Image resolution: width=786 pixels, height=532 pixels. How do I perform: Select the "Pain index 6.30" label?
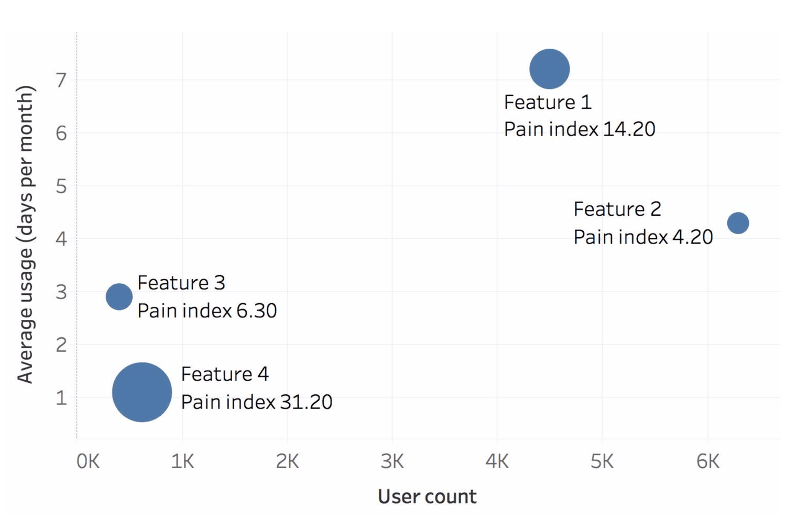[207, 311]
